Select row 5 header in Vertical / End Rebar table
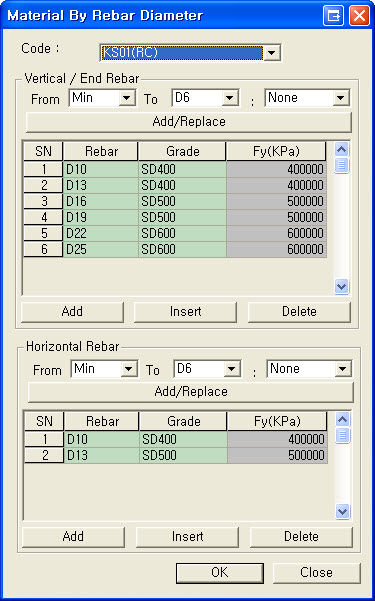 click(43, 233)
